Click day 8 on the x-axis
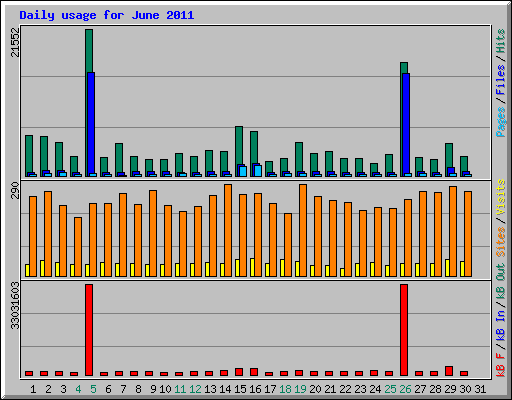The width and height of the screenshot is (512, 400). click(x=138, y=389)
